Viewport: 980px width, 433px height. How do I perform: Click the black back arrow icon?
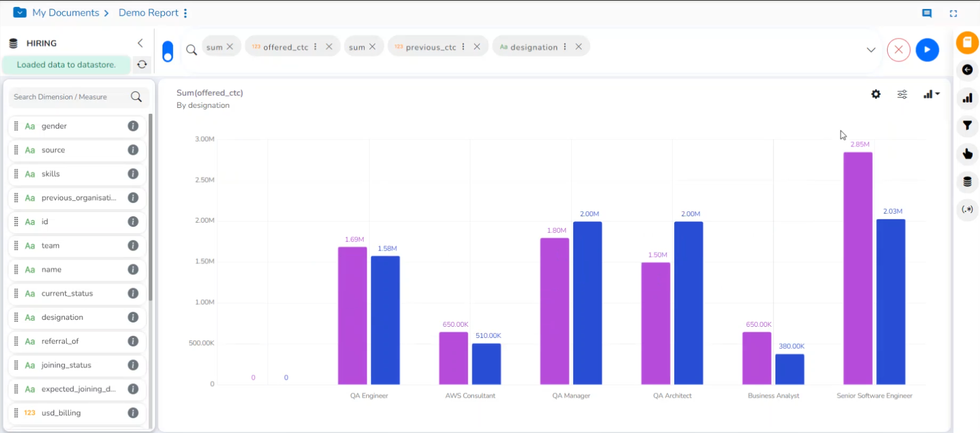coord(967,70)
